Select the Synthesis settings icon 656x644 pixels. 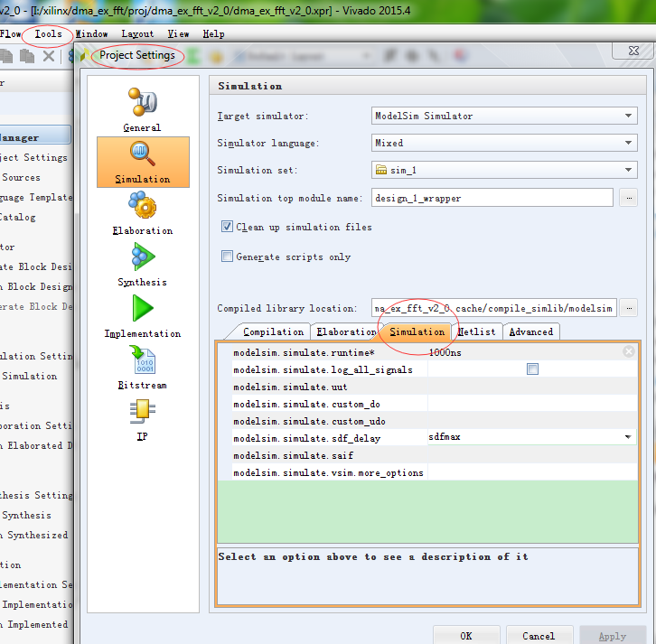pyautogui.click(x=142, y=264)
